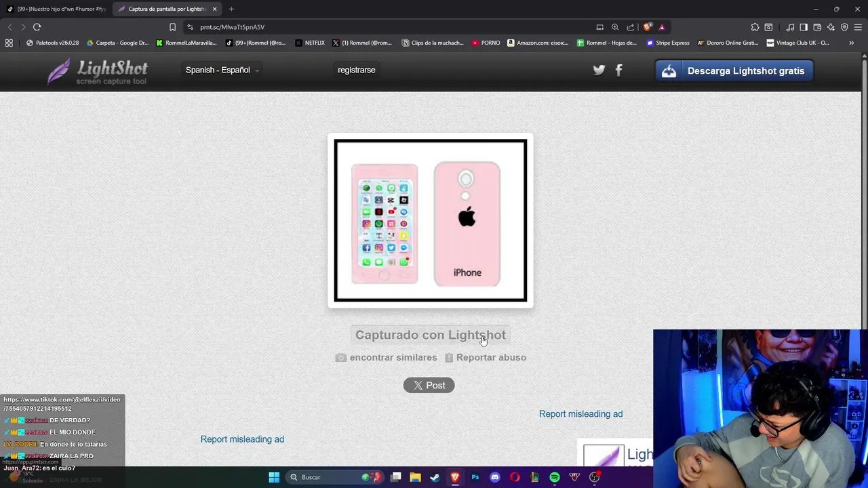The width and height of the screenshot is (868, 488).
Task: Open Clips de la muchach... bookmark
Action: 433,43
